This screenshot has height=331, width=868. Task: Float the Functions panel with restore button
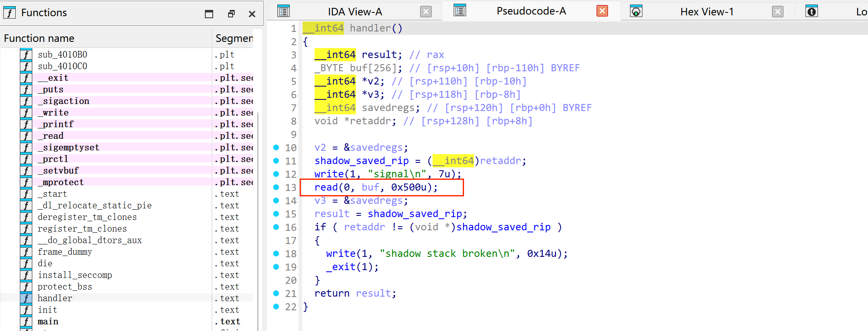click(x=231, y=14)
